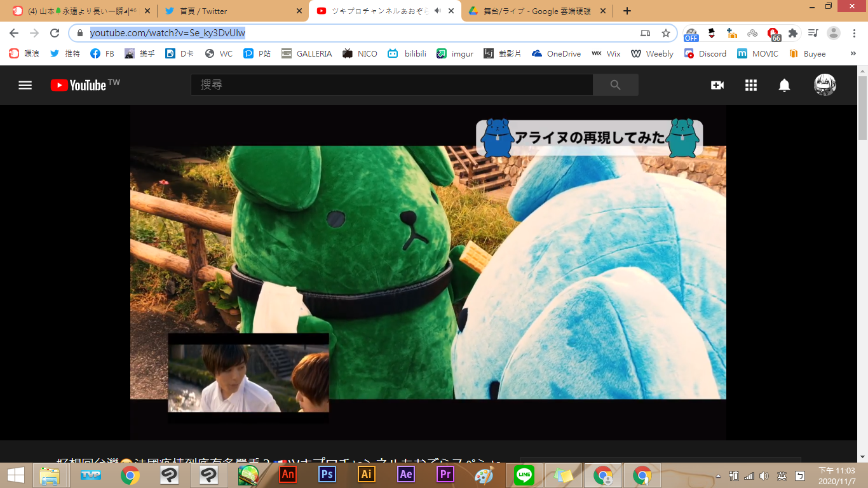Open the Discord bookmark
Image resolution: width=868 pixels, height=488 pixels.
pos(705,54)
